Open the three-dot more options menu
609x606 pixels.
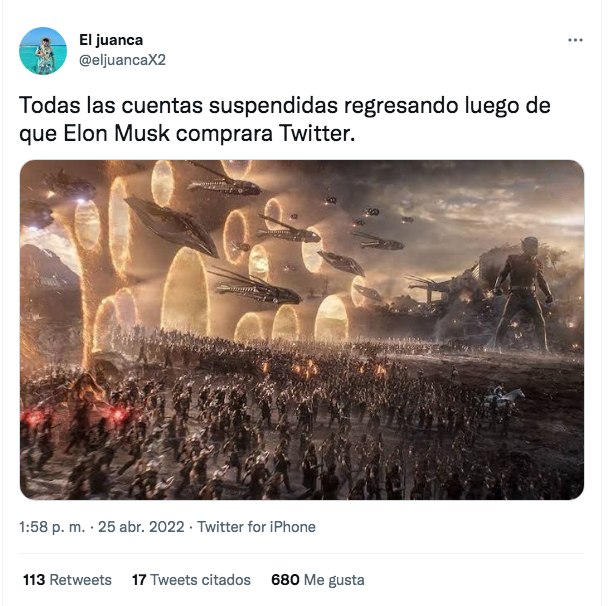click(x=575, y=40)
